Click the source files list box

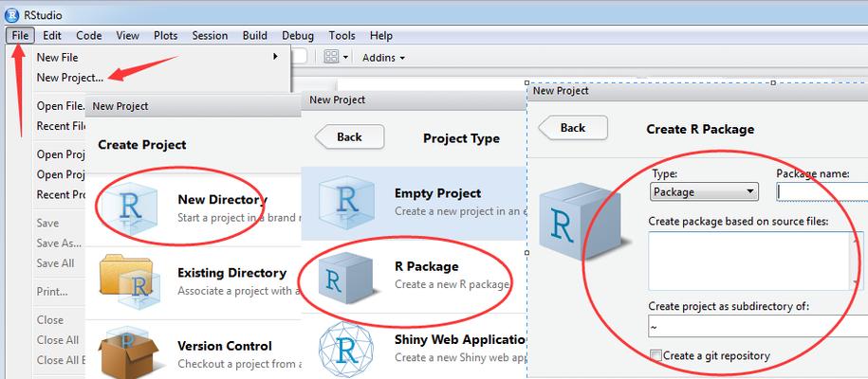[750, 261]
